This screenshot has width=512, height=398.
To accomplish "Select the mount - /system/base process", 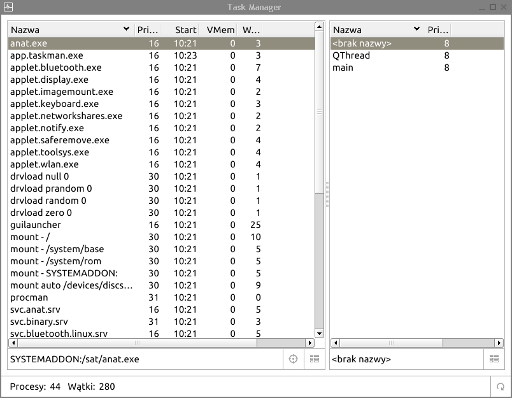I will (x=161, y=249).
